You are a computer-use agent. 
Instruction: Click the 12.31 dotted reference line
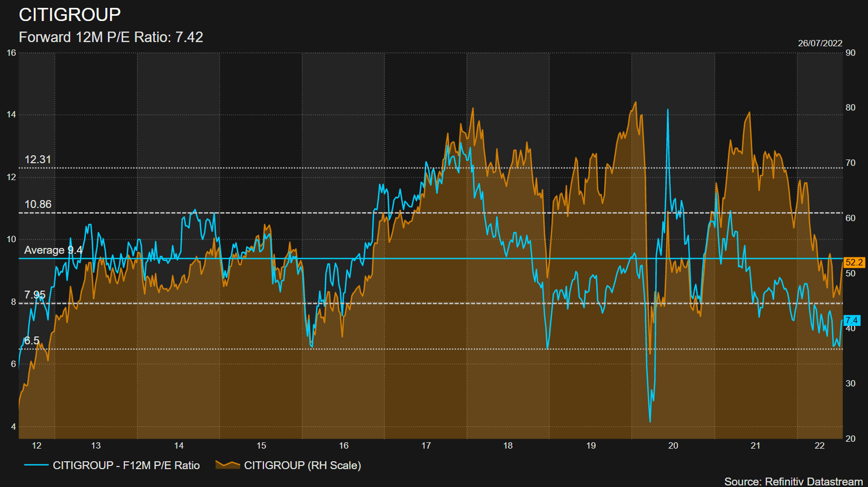[x=396, y=168]
